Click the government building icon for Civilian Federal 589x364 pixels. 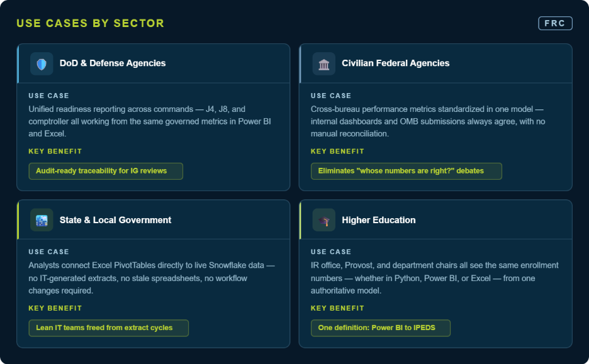323,63
